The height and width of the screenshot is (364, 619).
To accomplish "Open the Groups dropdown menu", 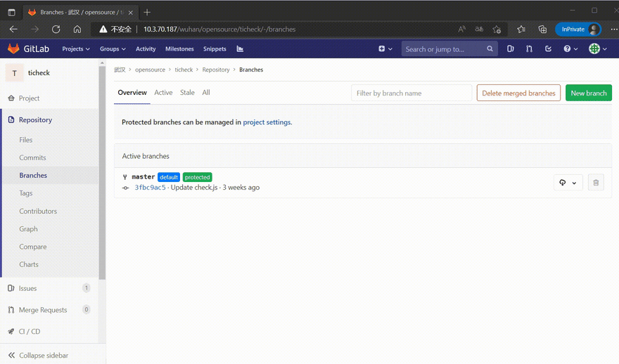I will (113, 49).
